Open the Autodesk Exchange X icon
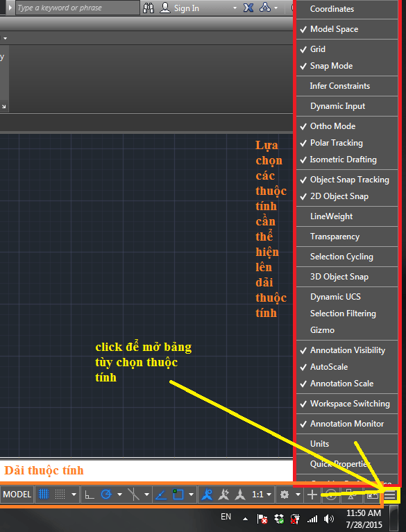The image size is (406, 532). (x=248, y=8)
